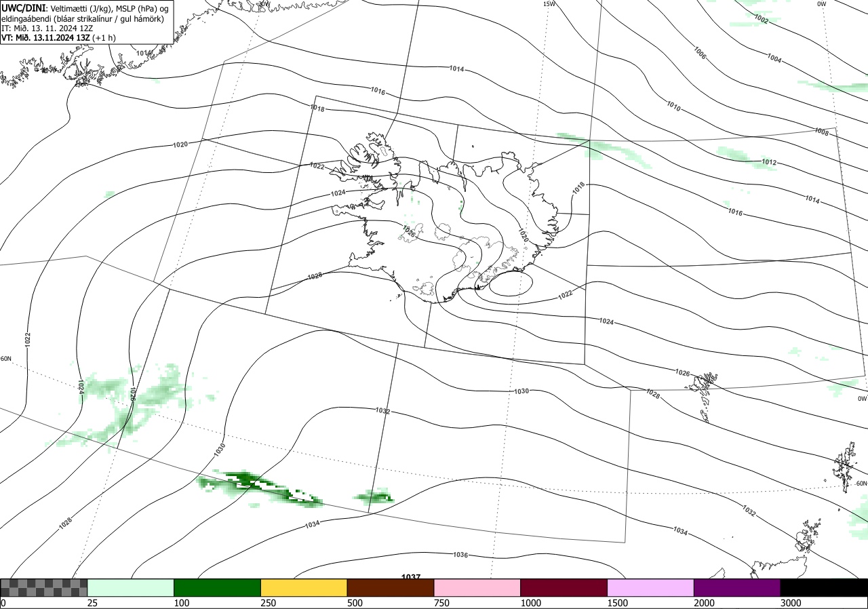Click the legend value "3000"
Viewport: 868px width, 609px height.
click(x=790, y=603)
